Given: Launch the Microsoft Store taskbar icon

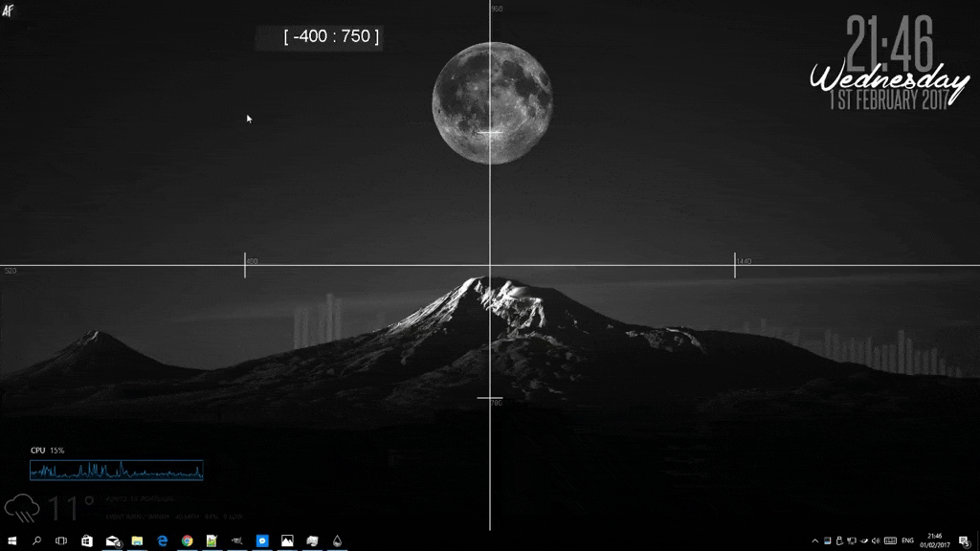Looking at the screenshot, I should pyautogui.click(x=87, y=540).
